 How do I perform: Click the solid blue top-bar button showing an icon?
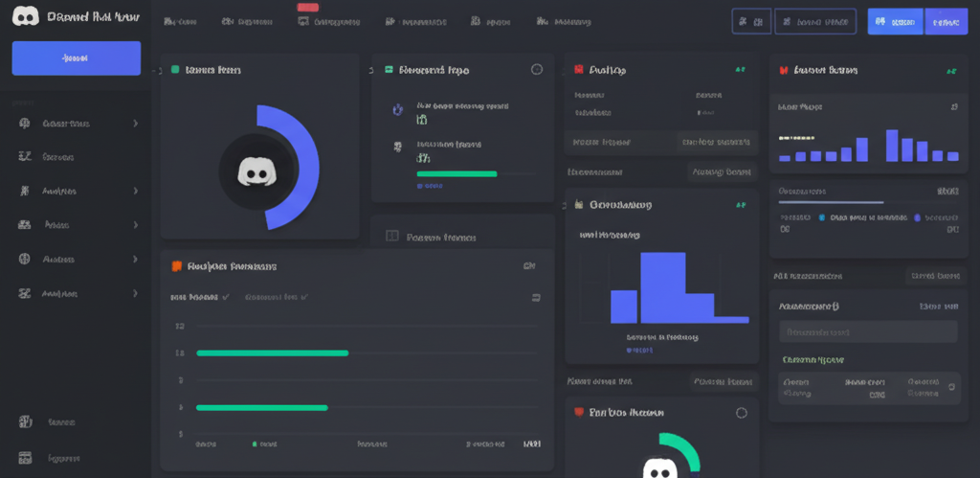point(896,21)
